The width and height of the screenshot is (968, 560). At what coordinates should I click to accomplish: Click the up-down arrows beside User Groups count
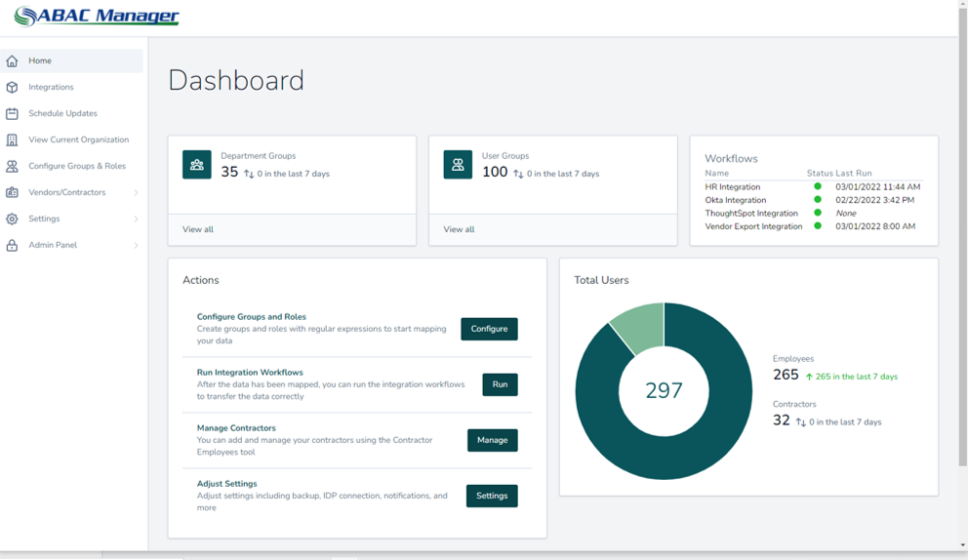[x=518, y=174]
